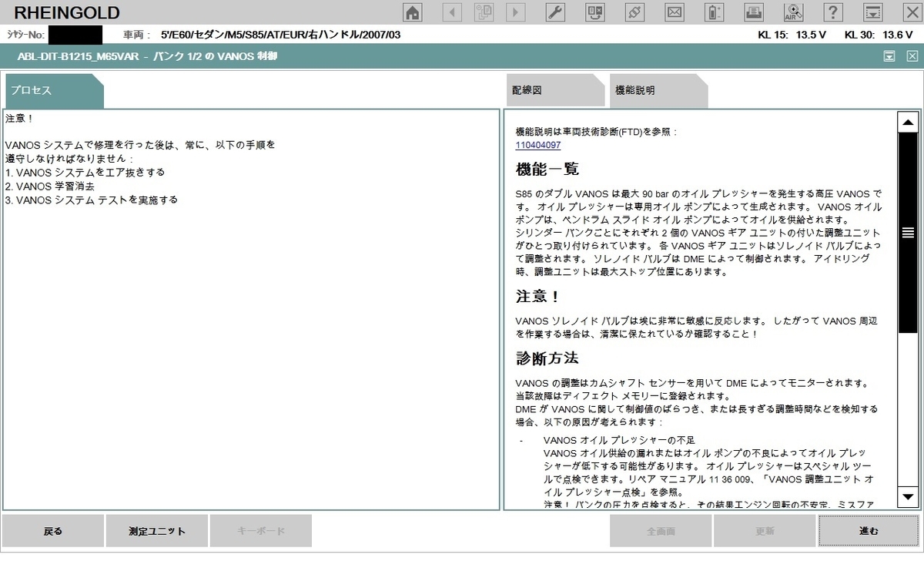
Task: Click the connector connection manager icon
Action: 635,12
